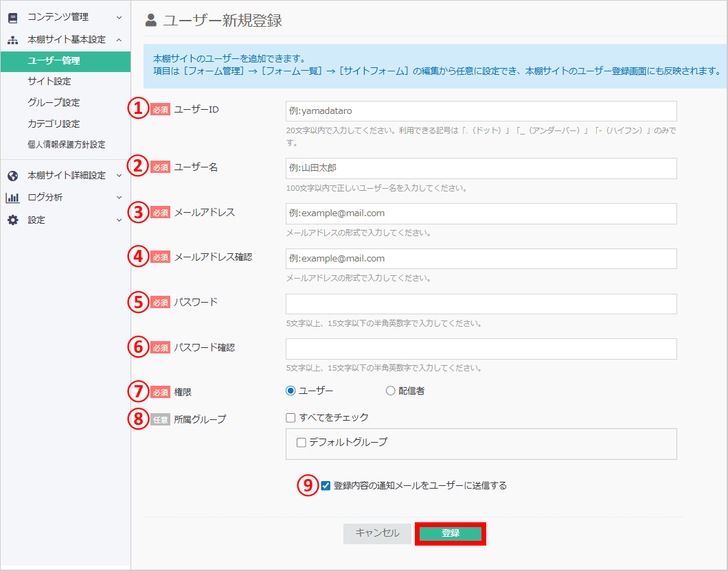Focus the ユーザーID input field
Viewport: 728px width, 571px height.
tap(480, 110)
